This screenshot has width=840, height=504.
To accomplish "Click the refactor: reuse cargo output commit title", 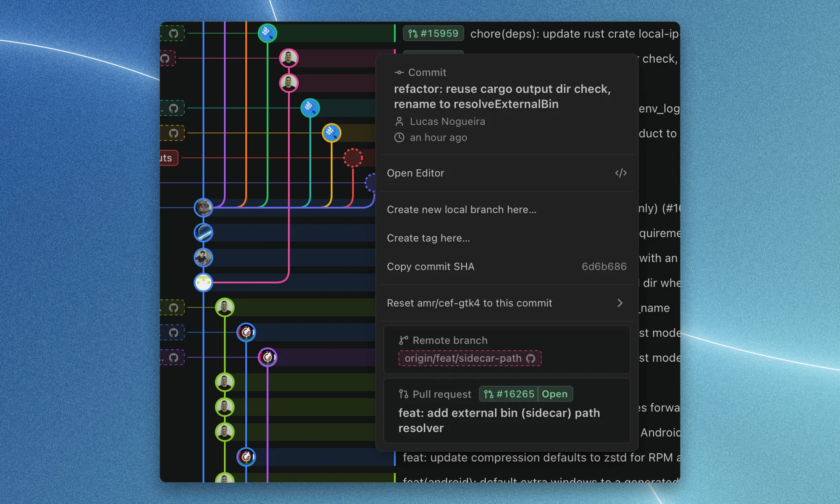I will click(x=502, y=97).
